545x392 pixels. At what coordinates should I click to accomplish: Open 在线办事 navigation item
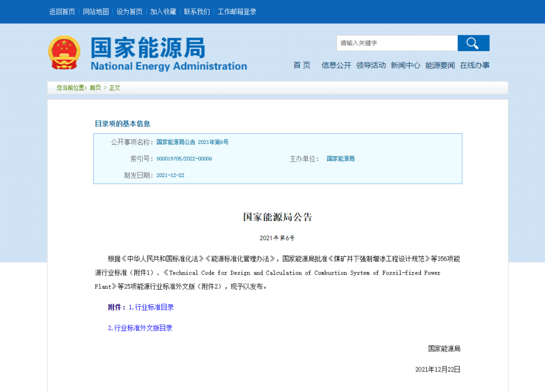tap(474, 65)
